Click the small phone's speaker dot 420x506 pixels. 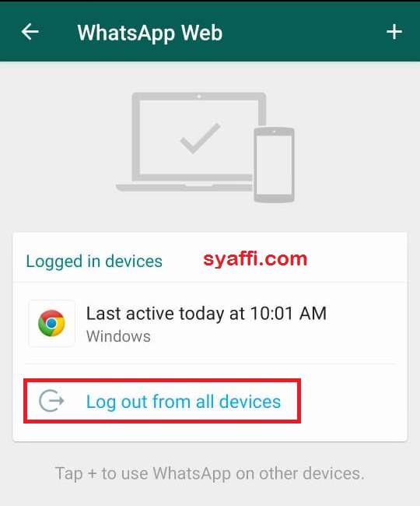(x=274, y=132)
